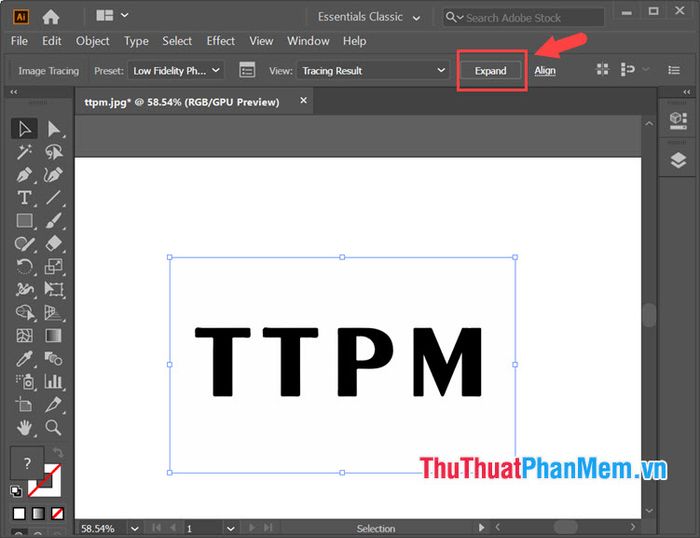
Task: Pick the Rectangle tool
Action: pyautogui.click(x=24, y=221)
